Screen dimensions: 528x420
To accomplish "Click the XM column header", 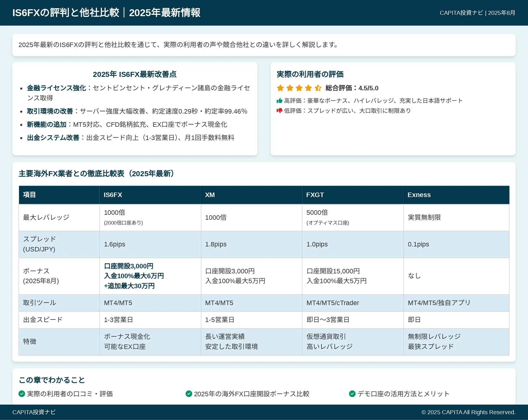I will click(251, 195).
